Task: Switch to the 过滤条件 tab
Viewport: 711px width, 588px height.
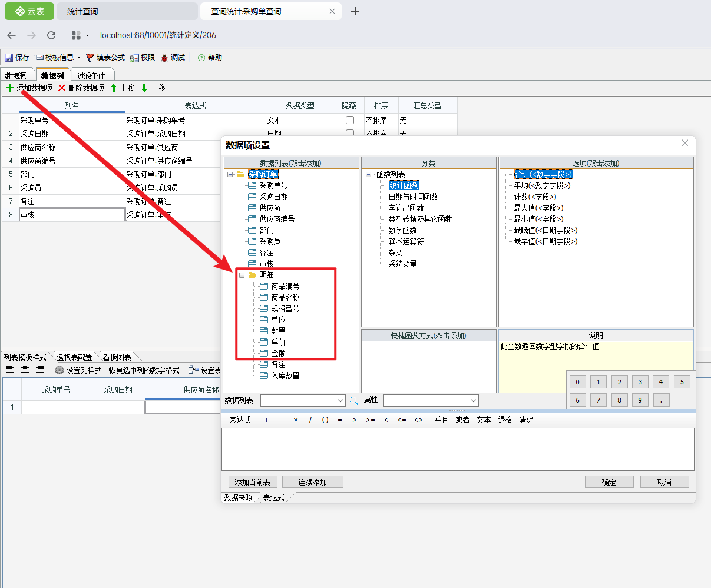Action: pyautogui.click(x=91, y=76)
